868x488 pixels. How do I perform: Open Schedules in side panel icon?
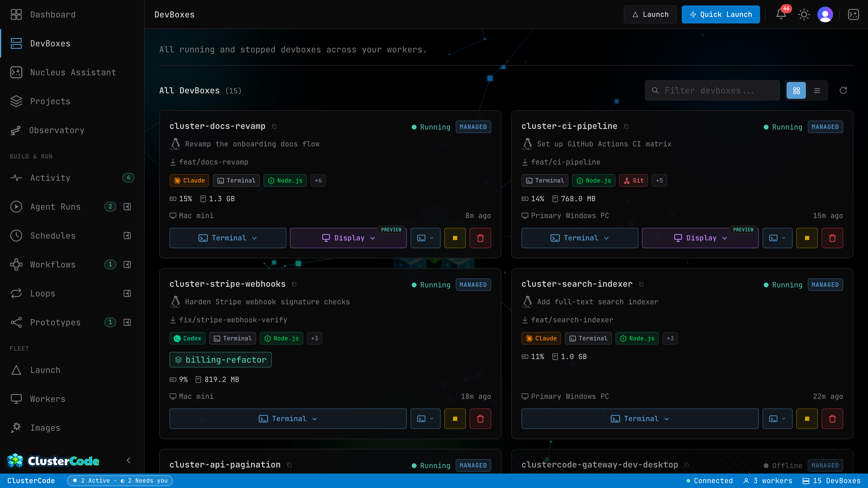point(127,235)
